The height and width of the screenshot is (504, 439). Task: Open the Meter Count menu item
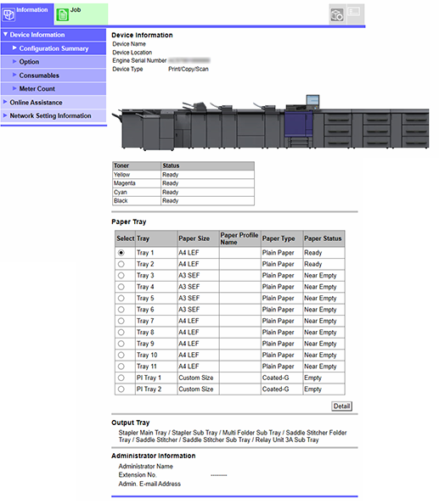[53, 89]
